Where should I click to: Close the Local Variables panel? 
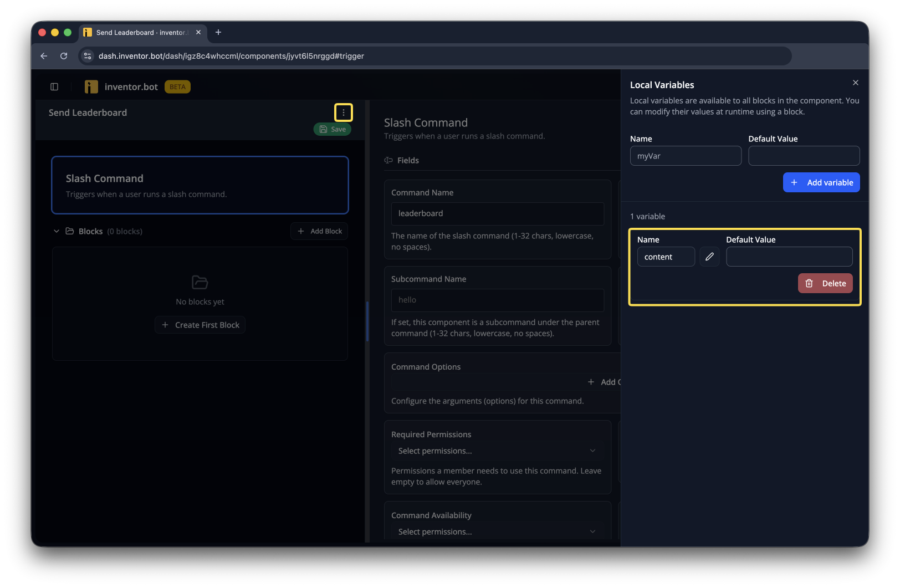click(856, 83)
